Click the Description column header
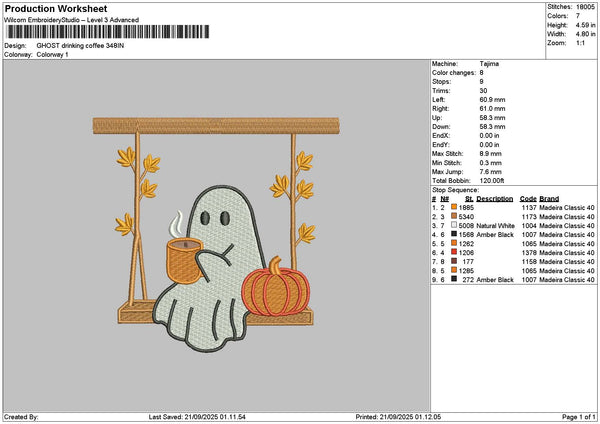This screenshot has height=424, width=600. 495,198
